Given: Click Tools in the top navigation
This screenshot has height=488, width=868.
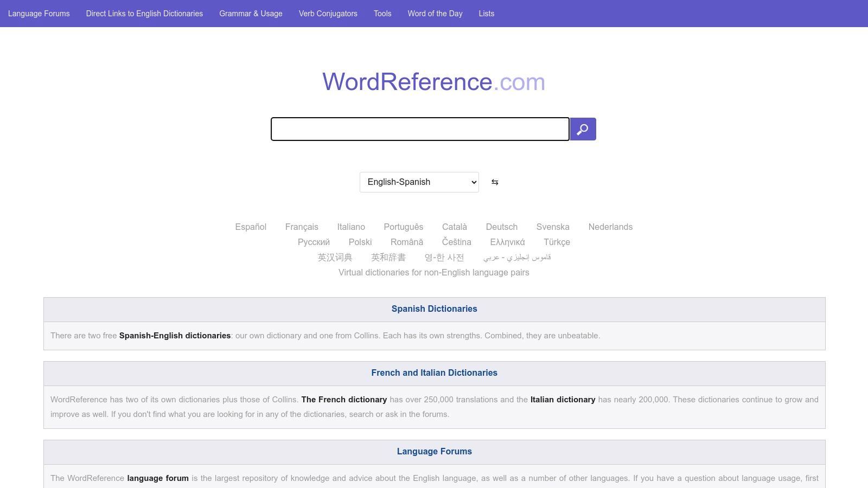Looking at the screenshot, I should (382, 14).
